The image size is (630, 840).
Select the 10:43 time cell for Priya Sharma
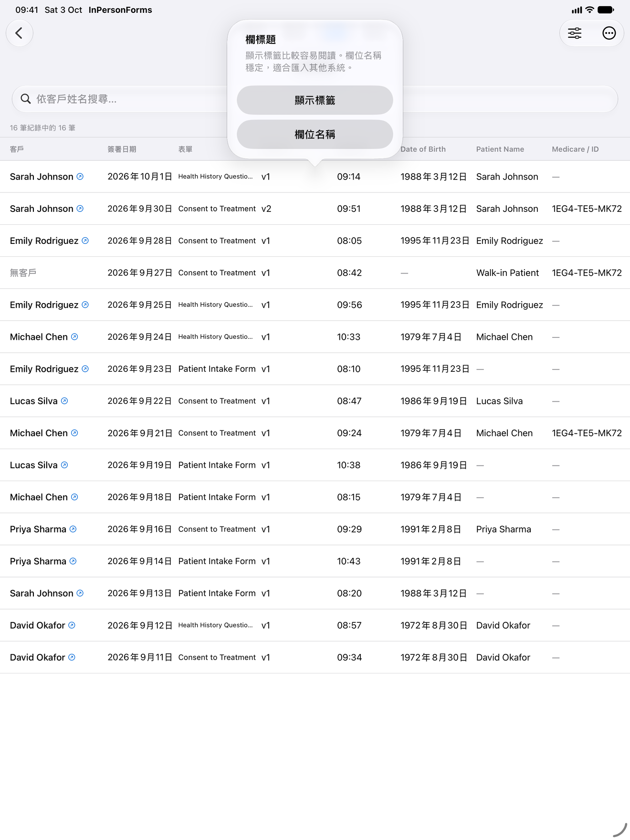(349, 561)
